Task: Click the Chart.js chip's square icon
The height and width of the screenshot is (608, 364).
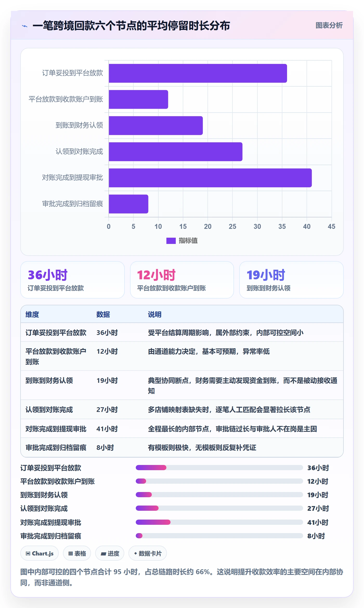Action: [28, 554]
